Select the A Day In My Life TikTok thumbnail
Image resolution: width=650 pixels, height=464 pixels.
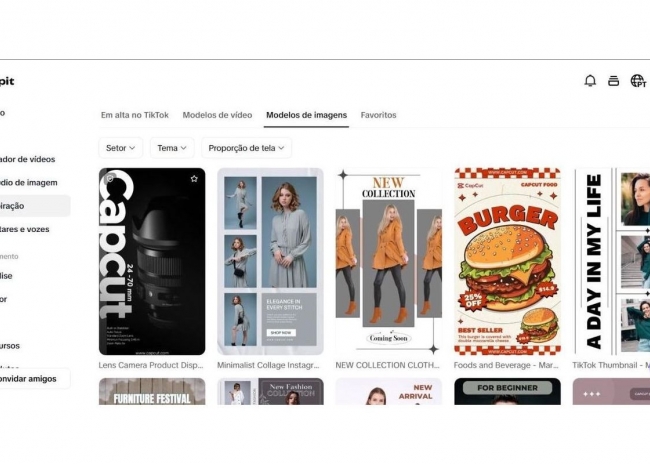[611, 261]
